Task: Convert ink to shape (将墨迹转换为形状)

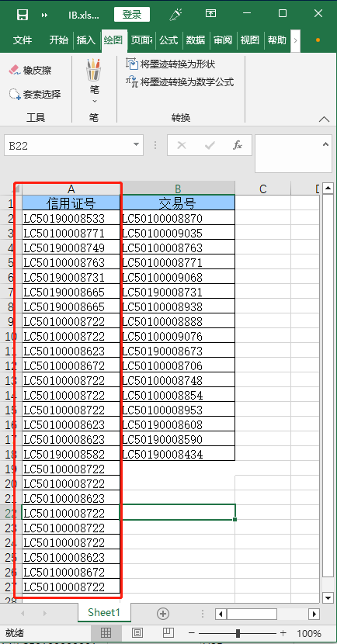Action: (x=171, y=64)
